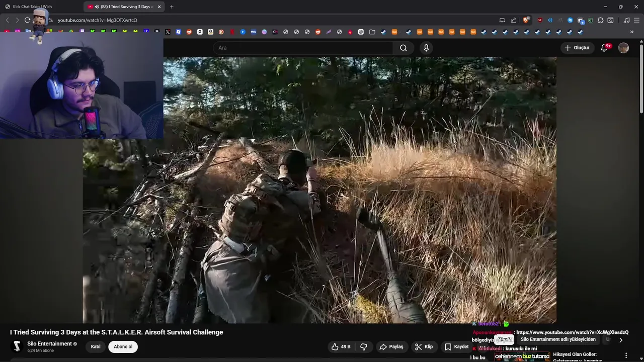Open the Brave Shields lion icon
644x362 pixels.
(526, 20)
